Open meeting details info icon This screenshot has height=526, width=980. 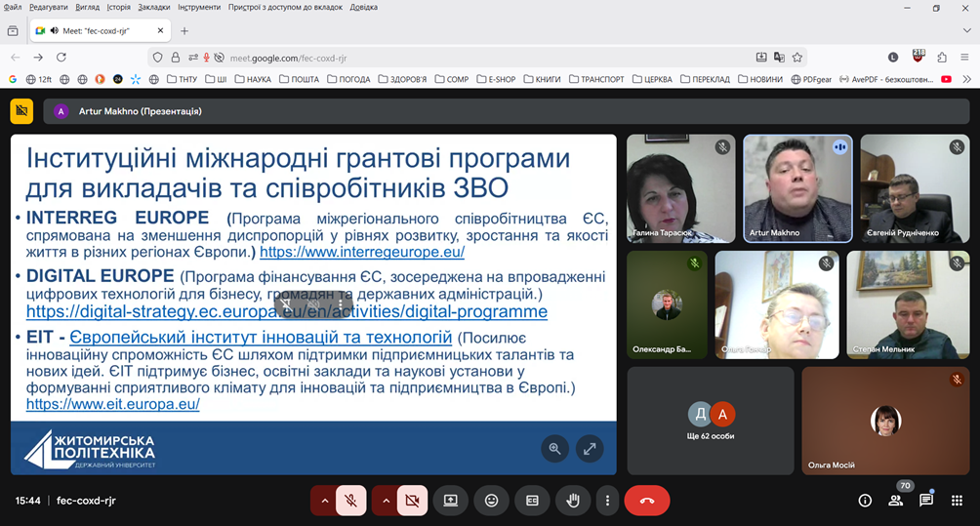click(865, 501)
